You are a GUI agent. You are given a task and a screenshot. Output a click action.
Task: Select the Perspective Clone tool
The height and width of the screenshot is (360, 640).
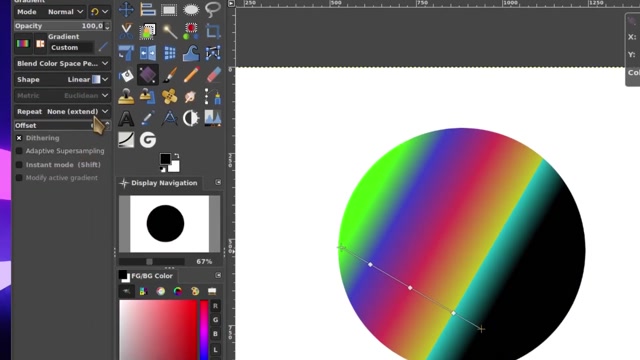tap(148, 97)
